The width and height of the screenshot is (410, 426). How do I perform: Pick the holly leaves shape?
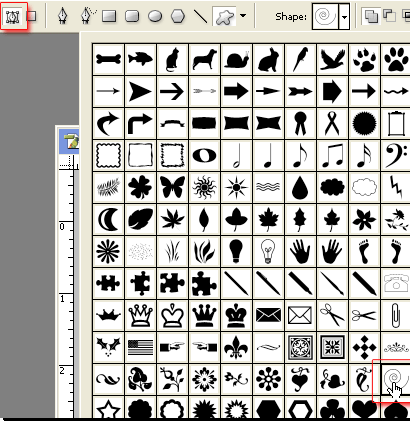(x=108, y=347)
